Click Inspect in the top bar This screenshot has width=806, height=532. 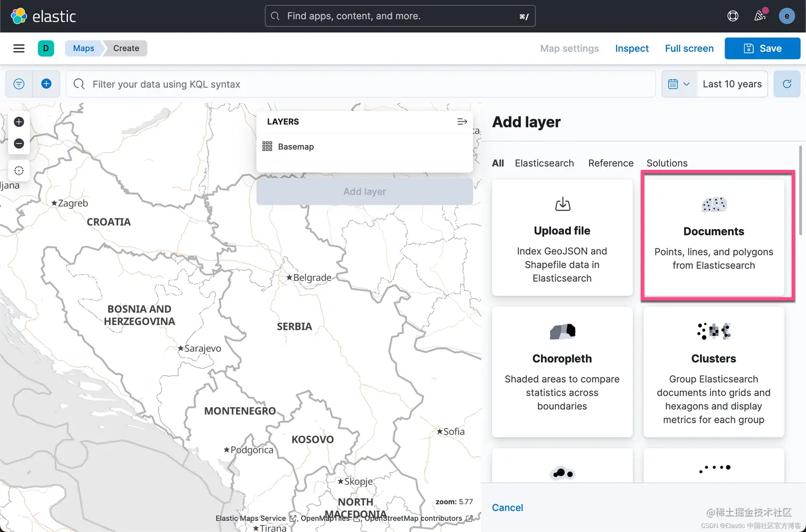(x=632, y=49)
